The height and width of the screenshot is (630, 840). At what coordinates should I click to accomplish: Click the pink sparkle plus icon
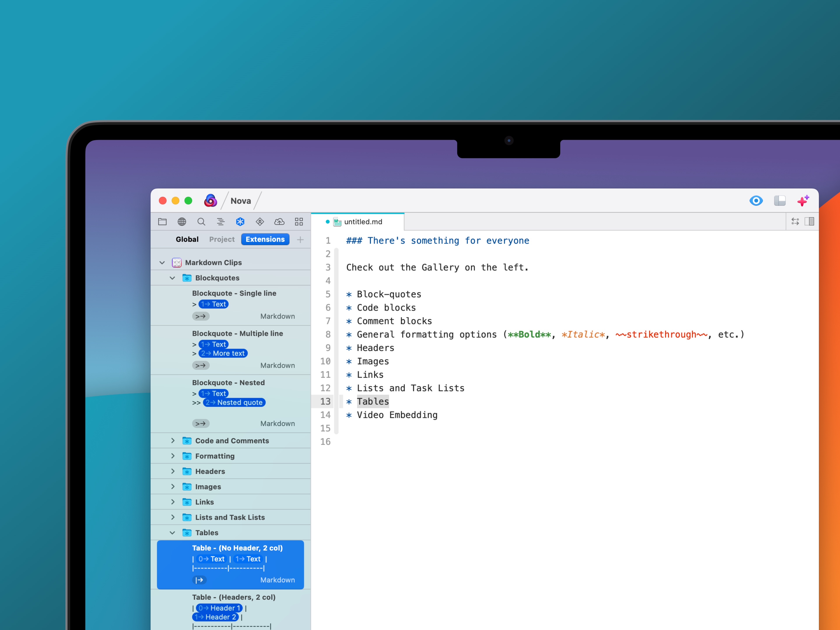point(803,201)
